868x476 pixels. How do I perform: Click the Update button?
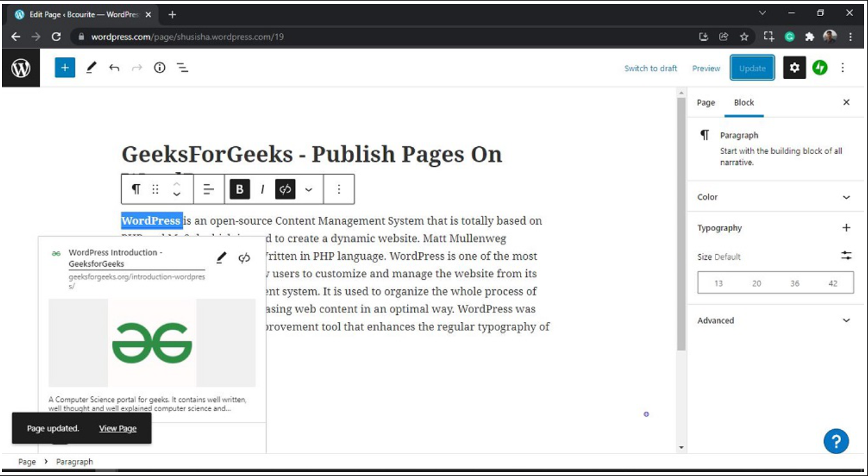coord(752,68)
